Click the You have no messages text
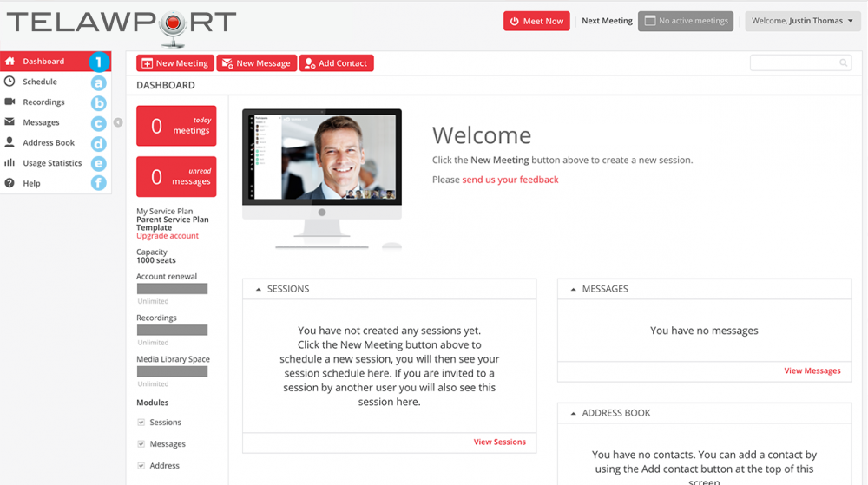Image resolution: width=868 pixels, height=485 pixels. point(704,331)
